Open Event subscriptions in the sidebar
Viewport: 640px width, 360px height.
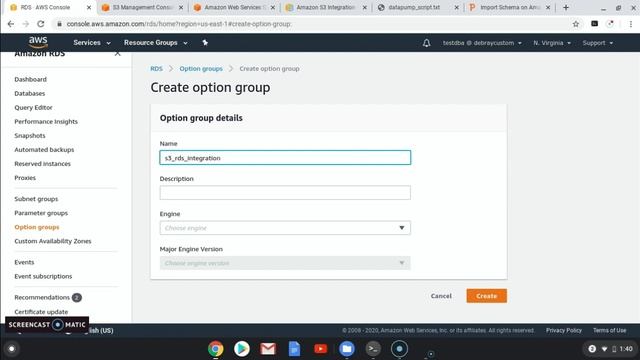pos(43,276)
